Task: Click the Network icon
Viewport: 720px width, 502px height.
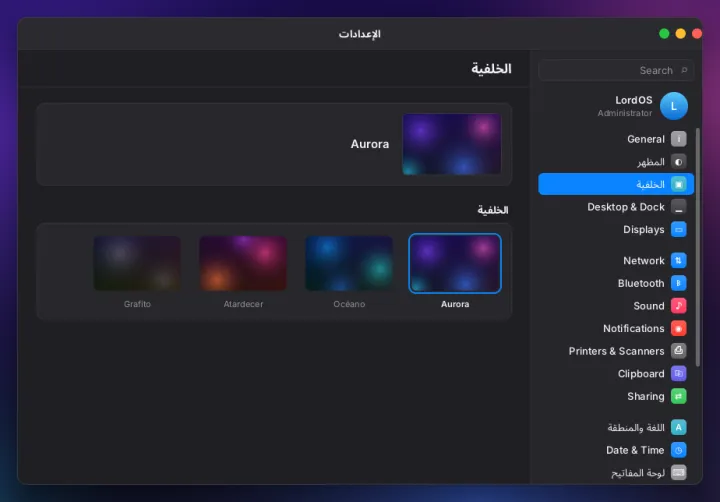Action: click(x=678, y=260)
